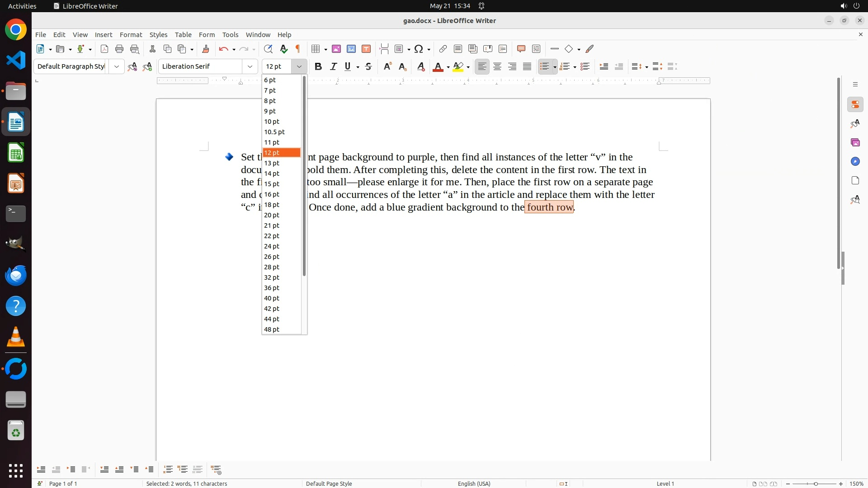Screen dimensions: 868x488
Task: Open the highlighting color dropdown arrow
Action: pos(468,67)
